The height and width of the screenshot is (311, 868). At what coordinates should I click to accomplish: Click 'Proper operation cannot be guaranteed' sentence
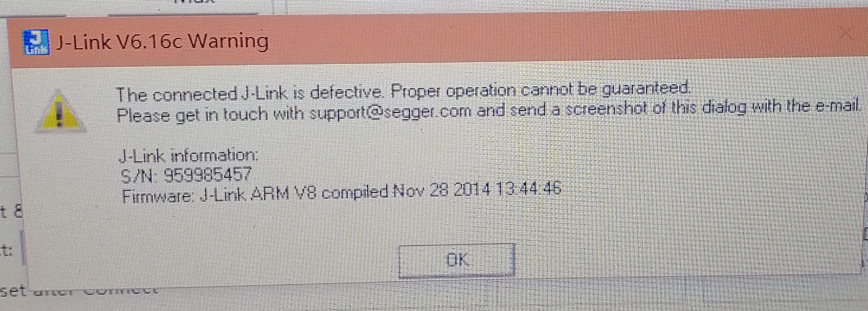[x=541, y=89]
